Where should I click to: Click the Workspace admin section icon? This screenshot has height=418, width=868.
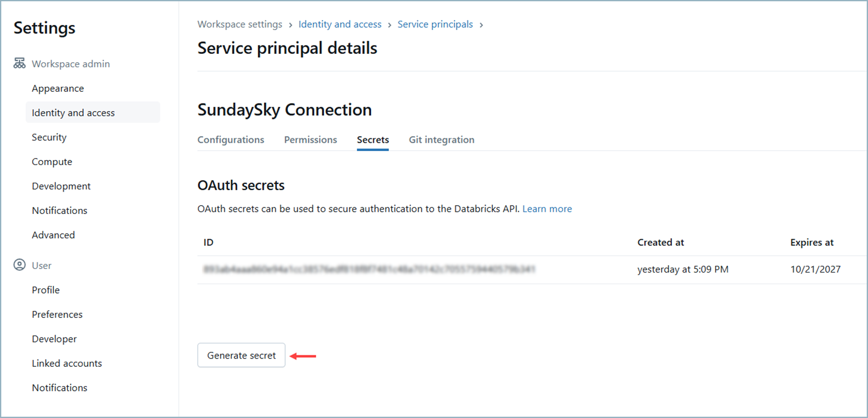point(19,63)
